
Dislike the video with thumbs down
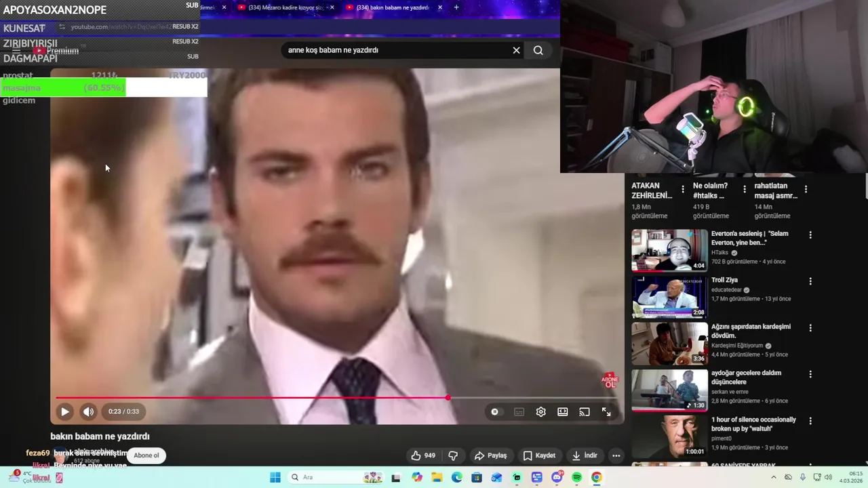click(x=453, y=455)
